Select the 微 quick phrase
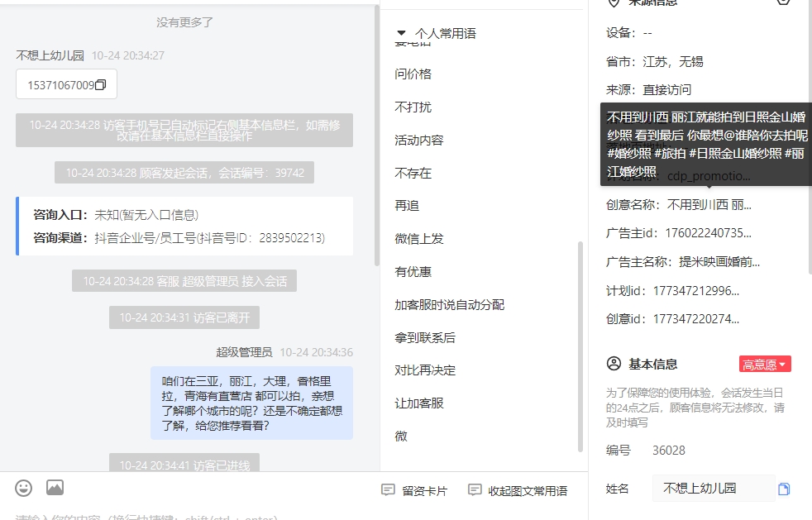 point(401,437)
